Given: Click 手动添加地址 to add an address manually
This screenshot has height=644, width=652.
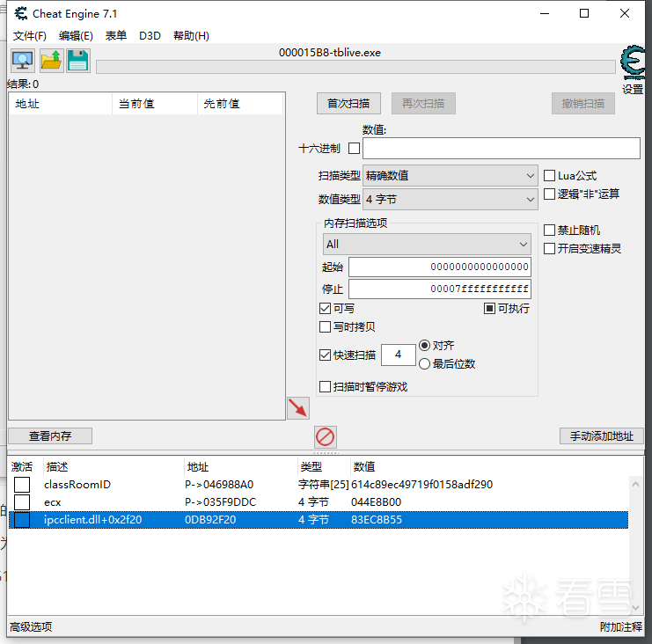Looking at the screenshot, I should (x=601, y=435).
